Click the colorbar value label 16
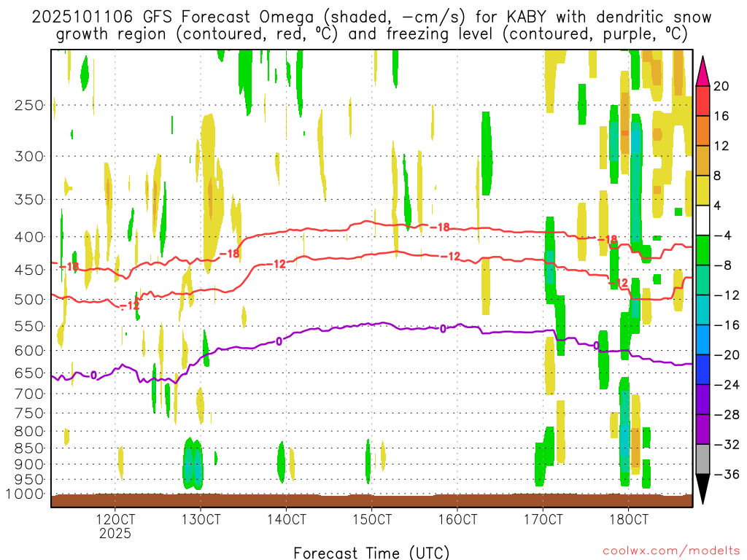The image size is (747, 560). tap(721, 116)
